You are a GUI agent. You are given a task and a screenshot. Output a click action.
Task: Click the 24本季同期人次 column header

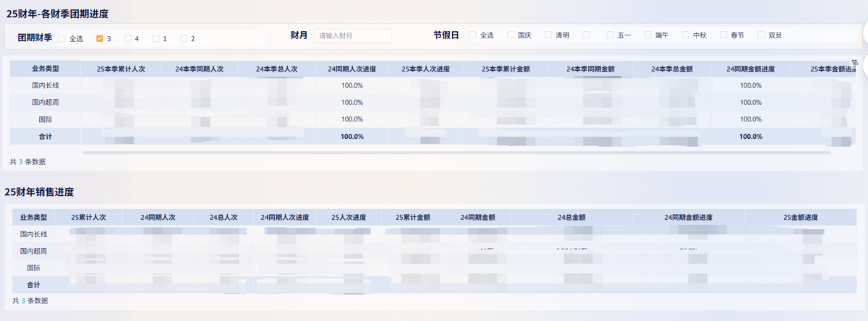[199, 69]
